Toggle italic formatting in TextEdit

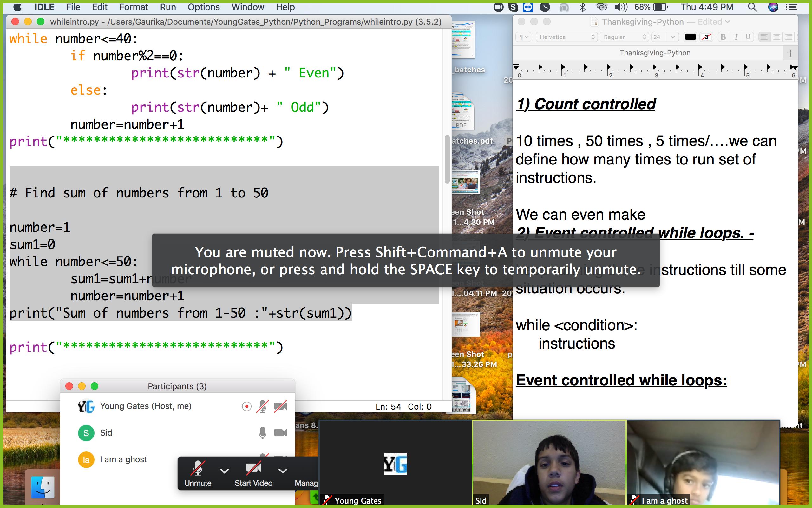(736, 37)
